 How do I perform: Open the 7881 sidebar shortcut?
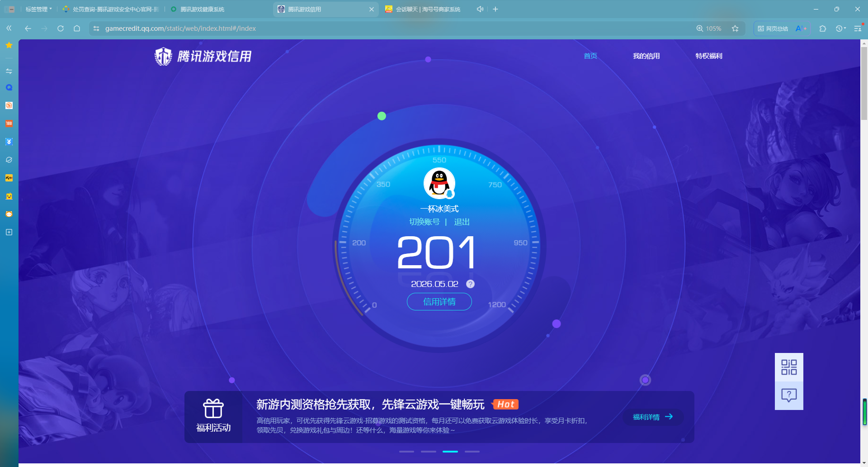(x=9, y=124)
